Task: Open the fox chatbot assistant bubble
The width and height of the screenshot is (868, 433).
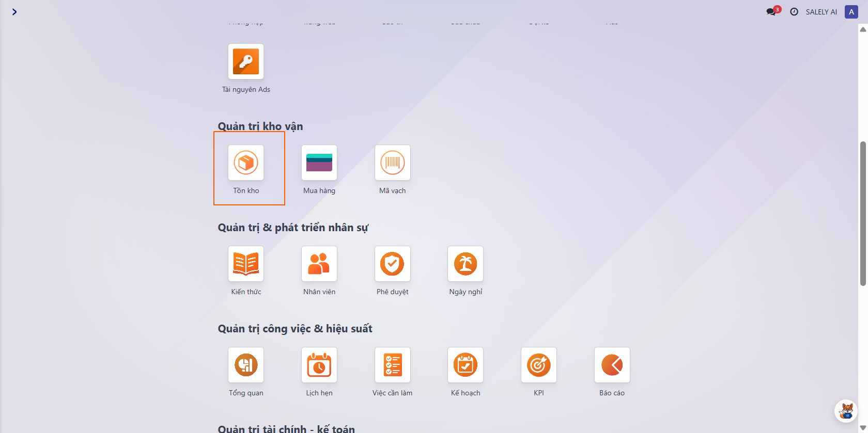Action: [846, 411]
